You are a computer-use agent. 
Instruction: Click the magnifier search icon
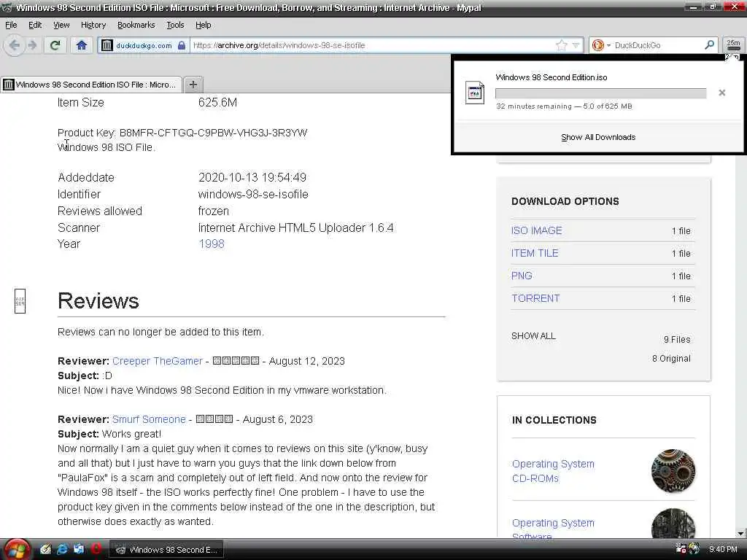point(709,45)
